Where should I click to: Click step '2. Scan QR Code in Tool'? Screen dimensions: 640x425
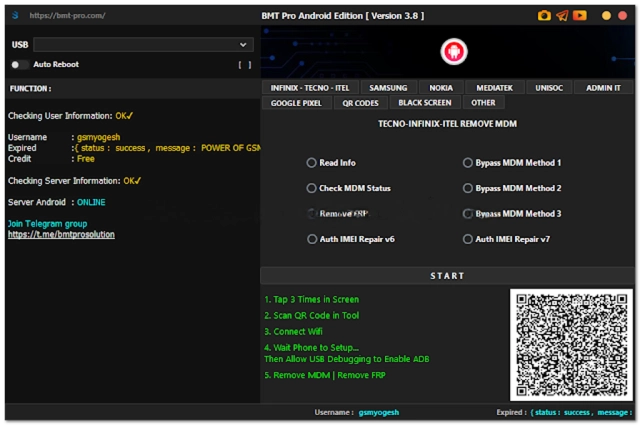(312, 316)
